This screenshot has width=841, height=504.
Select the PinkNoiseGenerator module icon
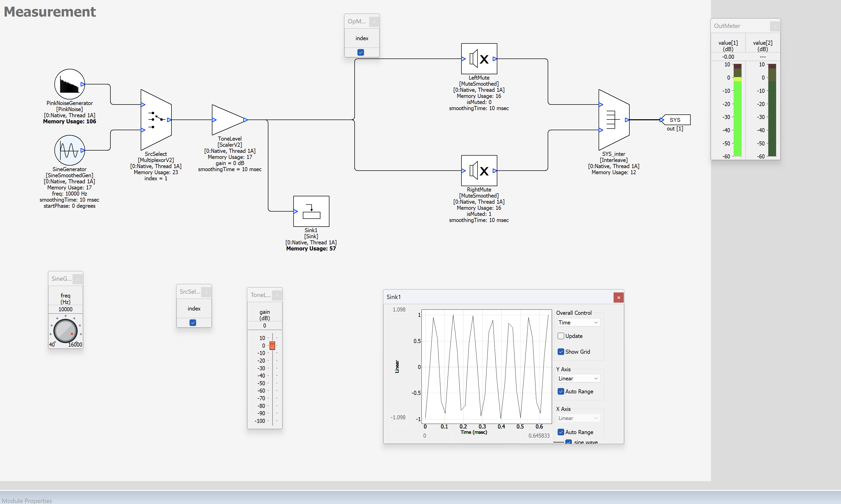click(70, 84)
